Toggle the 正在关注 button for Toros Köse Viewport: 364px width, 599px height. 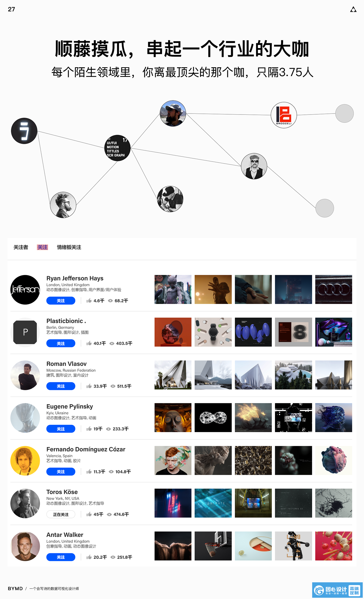click(61, 514)
